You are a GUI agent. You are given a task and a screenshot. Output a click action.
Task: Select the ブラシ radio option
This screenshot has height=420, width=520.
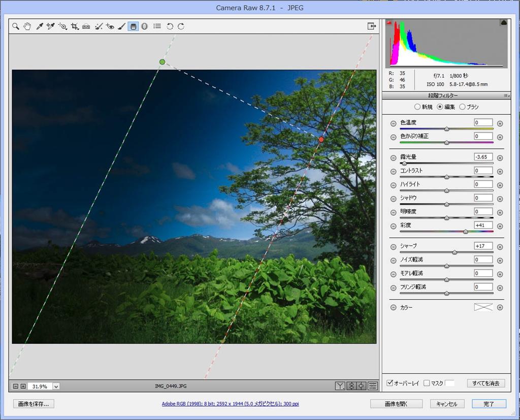(462, 107)
